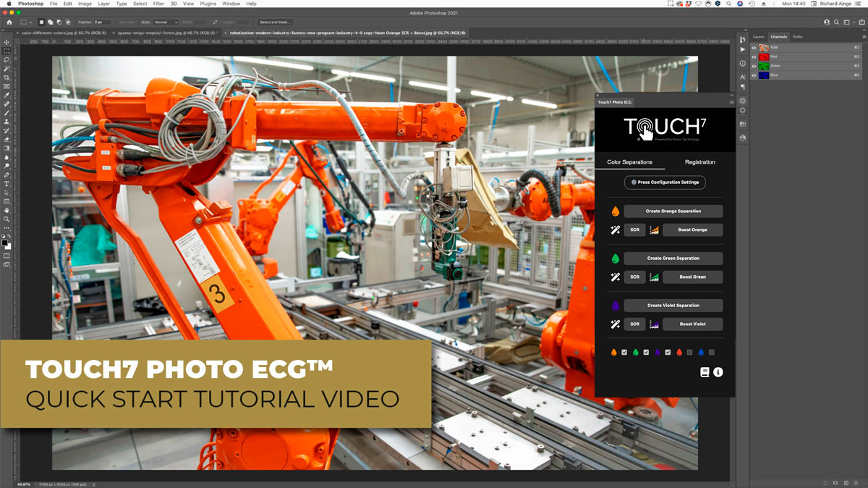Enable the blue drop checkbox
868x488 pixels.
(712, 353)
